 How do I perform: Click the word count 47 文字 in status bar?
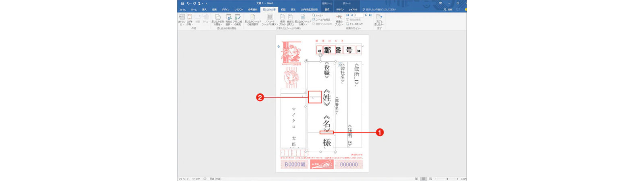[x=196, y=179]
